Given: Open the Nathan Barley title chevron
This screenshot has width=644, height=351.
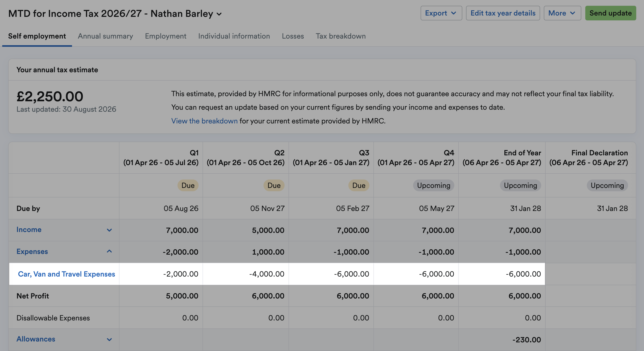Looking at the screenshot, I should point(219,14).
